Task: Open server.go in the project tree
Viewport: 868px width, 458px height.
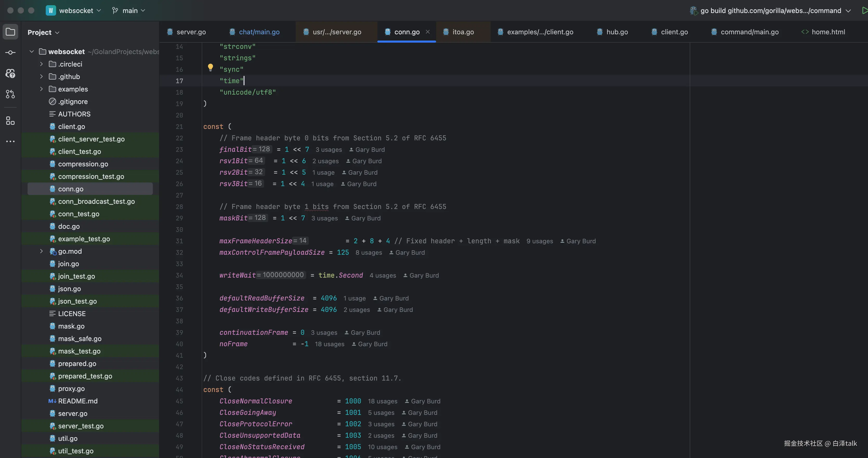Action: [x=73, y=414]
